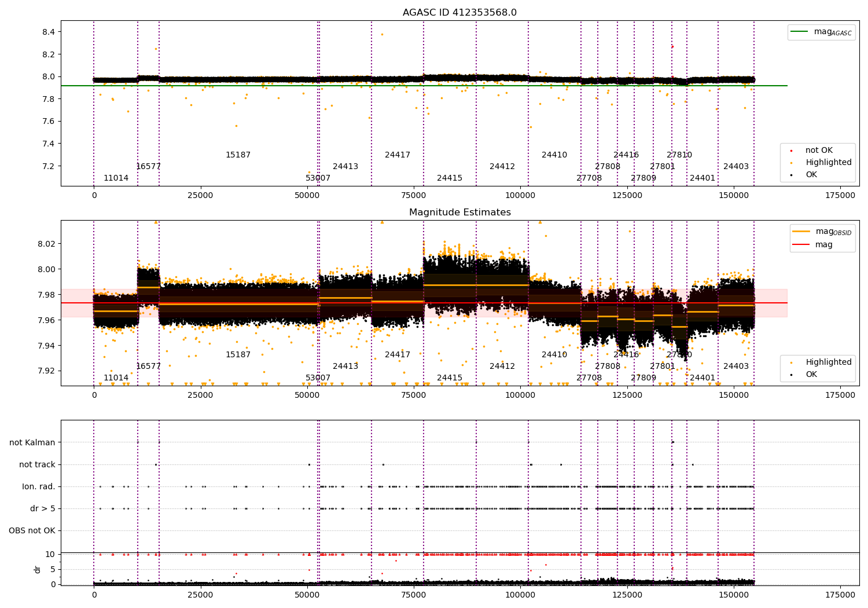
Task: Click obsid label 24417 in the top plot
Action: 398,155
